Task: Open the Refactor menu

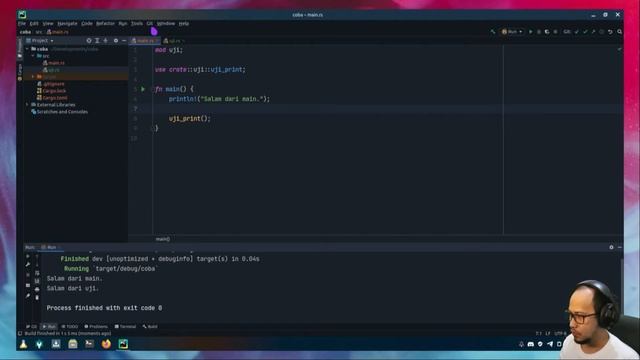Action: 105,24
